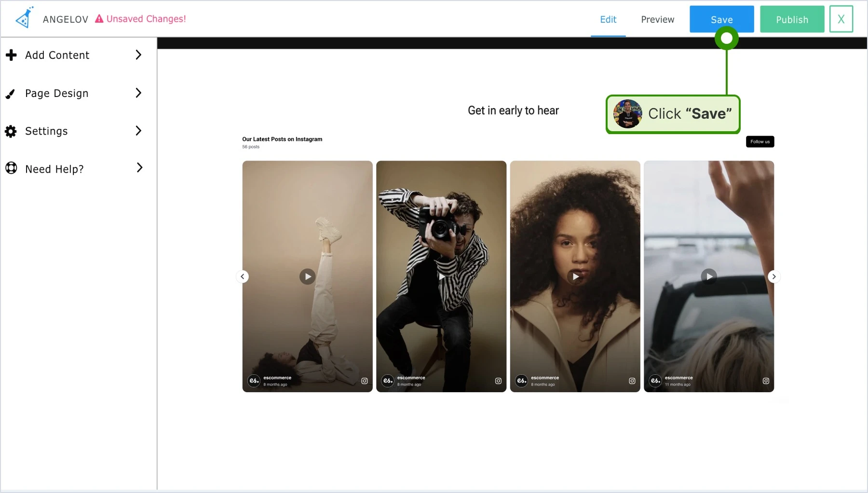Expand the Add Content chevron
The width and height of the screenshot is (868, 493).
pyautogui.click(x=138, y=55)
